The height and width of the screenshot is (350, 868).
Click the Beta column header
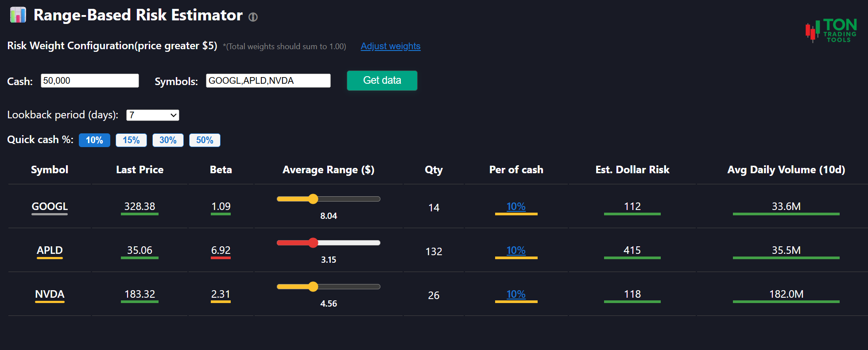click(x=221, y=170)
